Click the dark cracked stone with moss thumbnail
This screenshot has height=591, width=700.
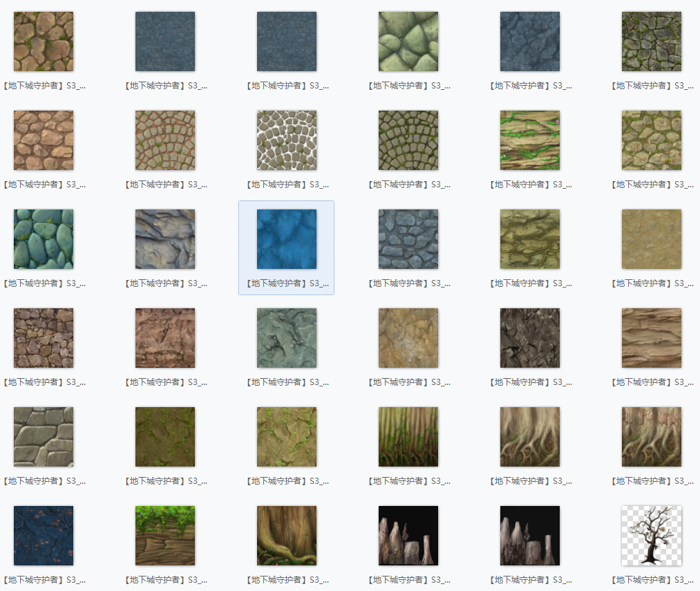point(652,41)
